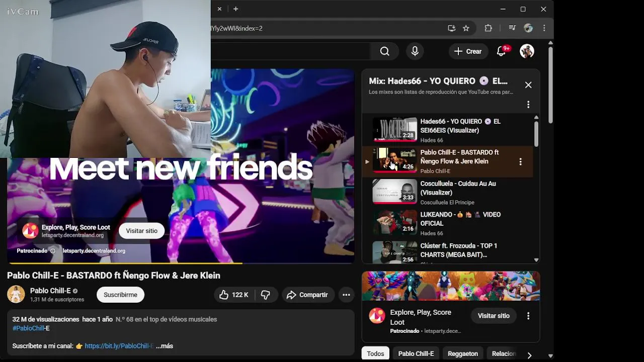Viewport: 644px width, 362px height.
Task: Open the Crear upload menu
Action: point(468,51)
